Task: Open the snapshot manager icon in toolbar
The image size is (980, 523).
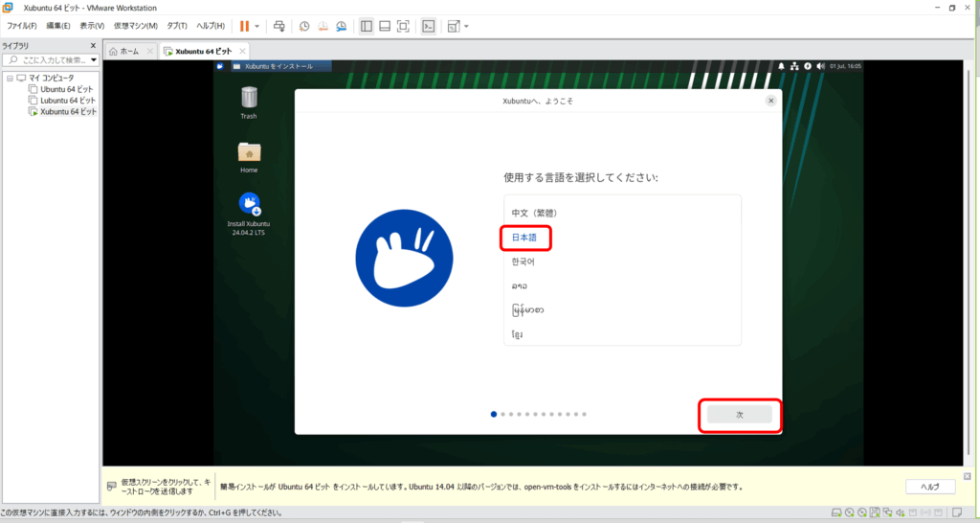Action: coord(344,26)
